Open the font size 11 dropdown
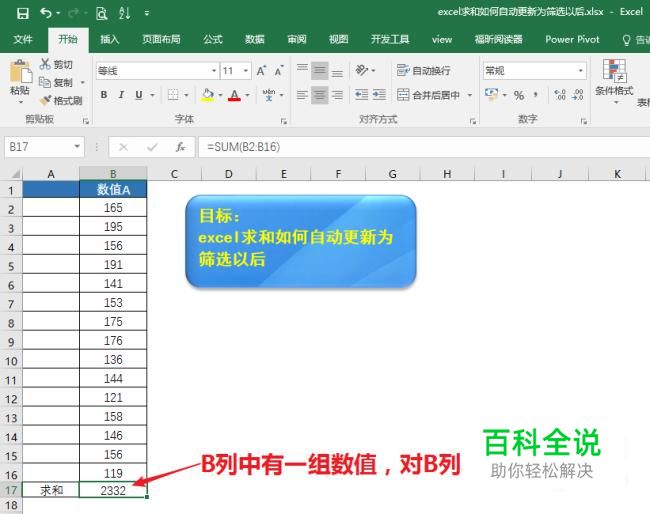650x514 pixels. (246, 71)
